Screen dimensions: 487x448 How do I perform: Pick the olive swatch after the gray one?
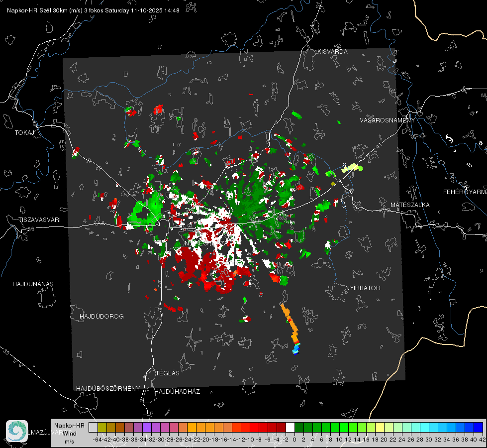tap(102, 427)
